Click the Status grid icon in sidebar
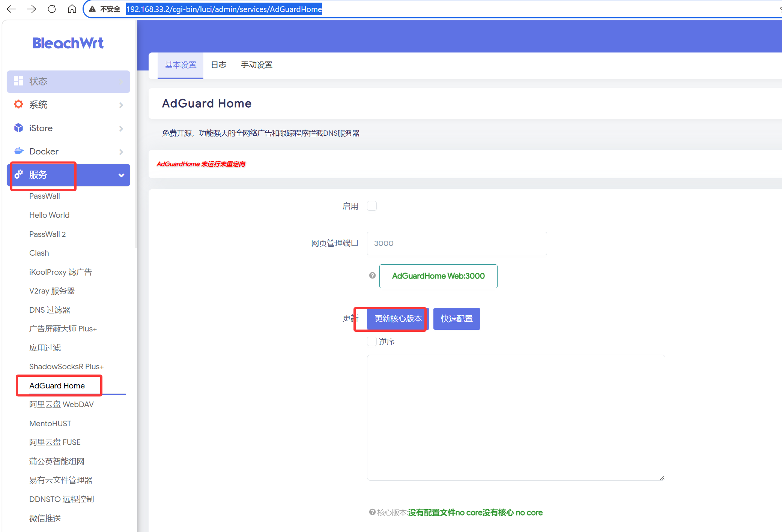Image resolution: width=782 pixels, height=532 pixels. tap(18, 81)
